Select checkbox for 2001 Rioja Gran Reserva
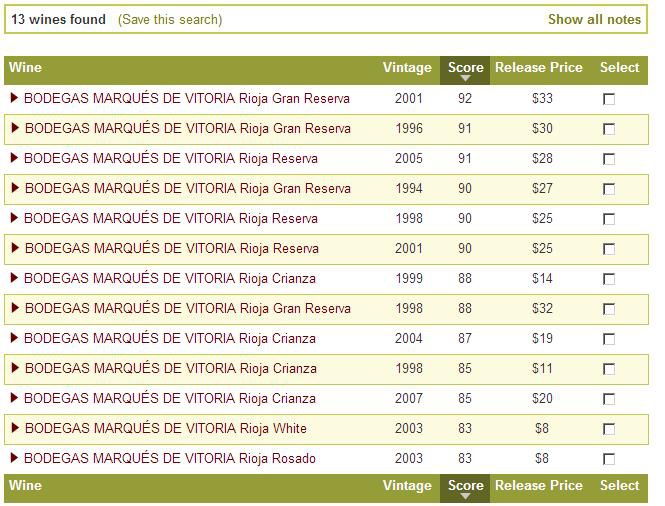This screenshot has height=506, width=665. pyautogui.click(x=609, y=99)
